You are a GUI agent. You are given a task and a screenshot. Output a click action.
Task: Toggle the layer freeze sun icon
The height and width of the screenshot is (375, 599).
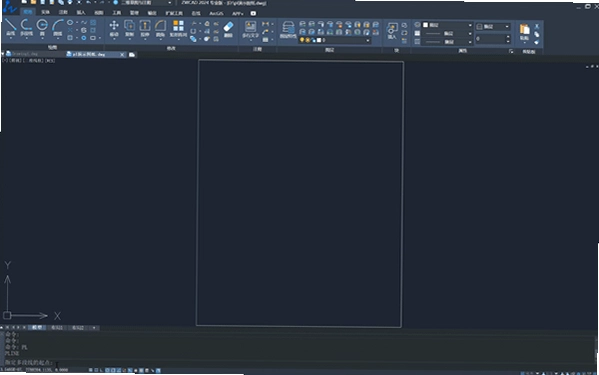308,40
